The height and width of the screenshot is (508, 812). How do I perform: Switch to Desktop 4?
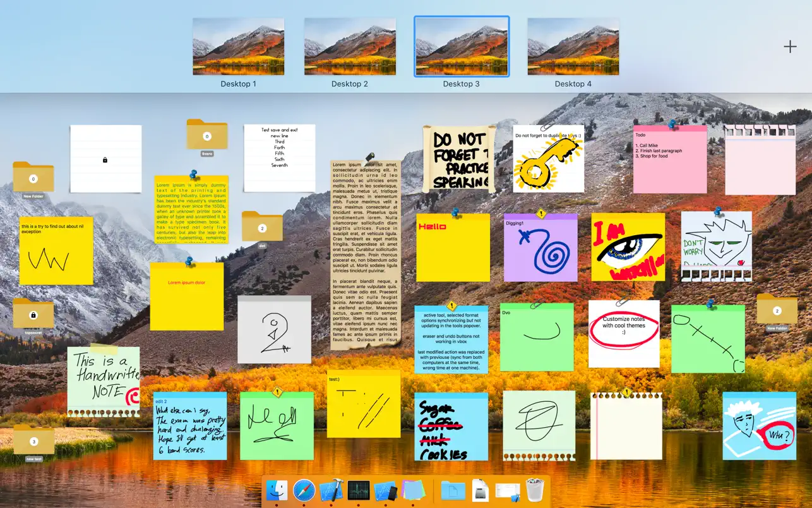click(573, 46)
